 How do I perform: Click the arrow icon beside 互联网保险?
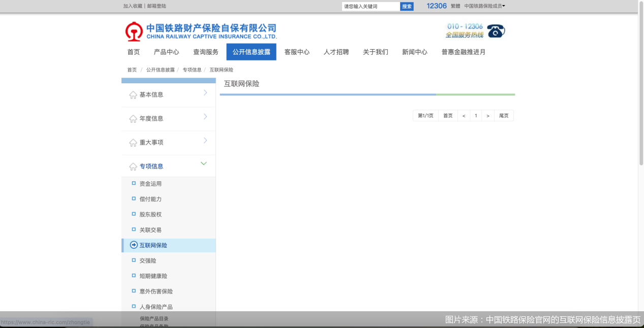click(x=134, y=245)
